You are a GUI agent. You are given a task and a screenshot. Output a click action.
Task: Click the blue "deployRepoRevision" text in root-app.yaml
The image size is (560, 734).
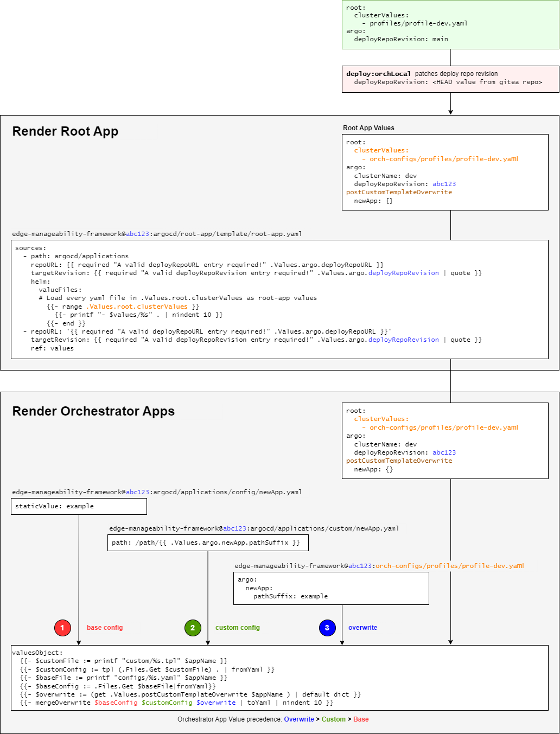pos(404,273)
